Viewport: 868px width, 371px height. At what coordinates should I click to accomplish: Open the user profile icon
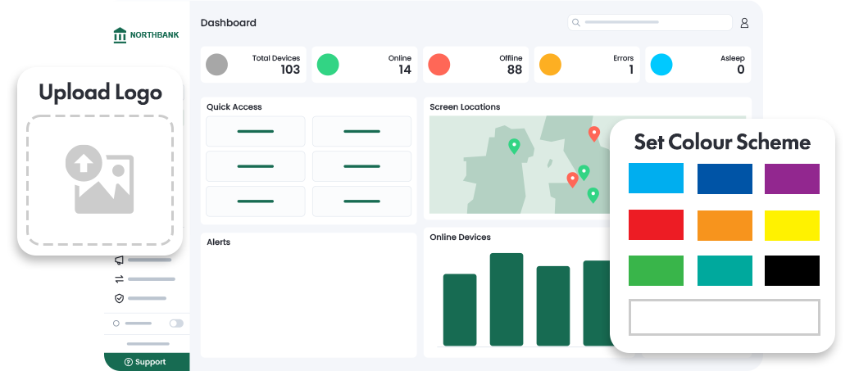click(744, 23)
